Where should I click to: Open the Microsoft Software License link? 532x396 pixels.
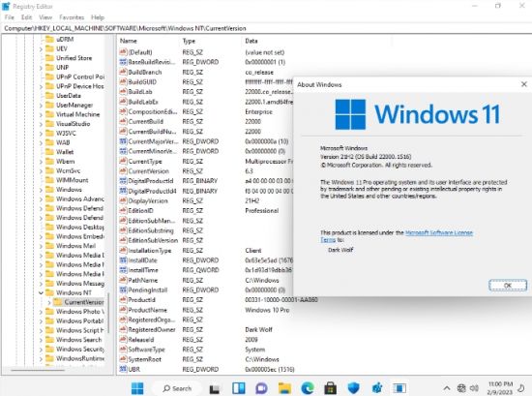click(439, 232)
